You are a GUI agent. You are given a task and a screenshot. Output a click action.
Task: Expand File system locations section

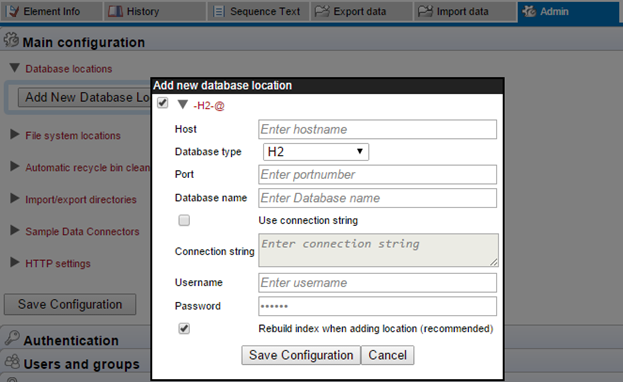point(15,134)
